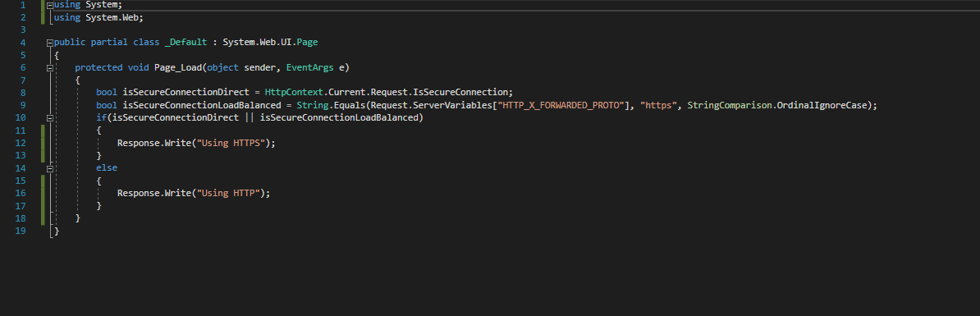The height and width of the screenshot is (316, 980).
Task: Click line number 9 in the gutter
Action: point(23,106)
